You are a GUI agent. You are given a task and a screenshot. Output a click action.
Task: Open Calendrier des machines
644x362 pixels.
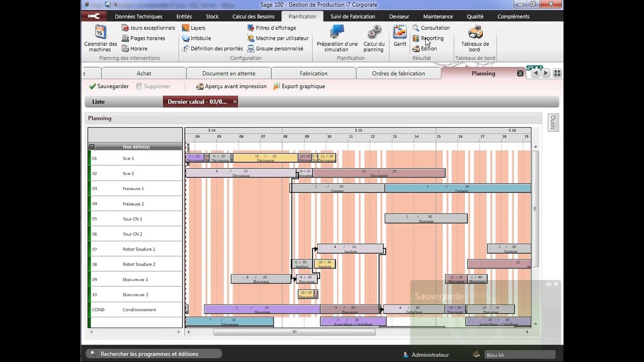(100, 38)
